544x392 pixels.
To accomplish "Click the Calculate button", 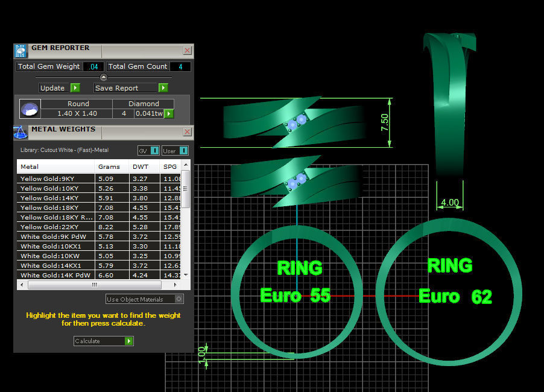I will click(x=103, y=341).
